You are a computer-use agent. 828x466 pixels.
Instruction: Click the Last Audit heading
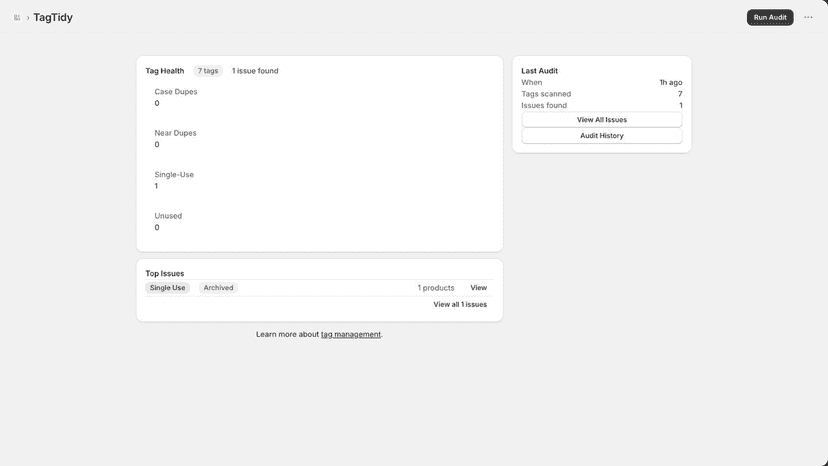539,71
